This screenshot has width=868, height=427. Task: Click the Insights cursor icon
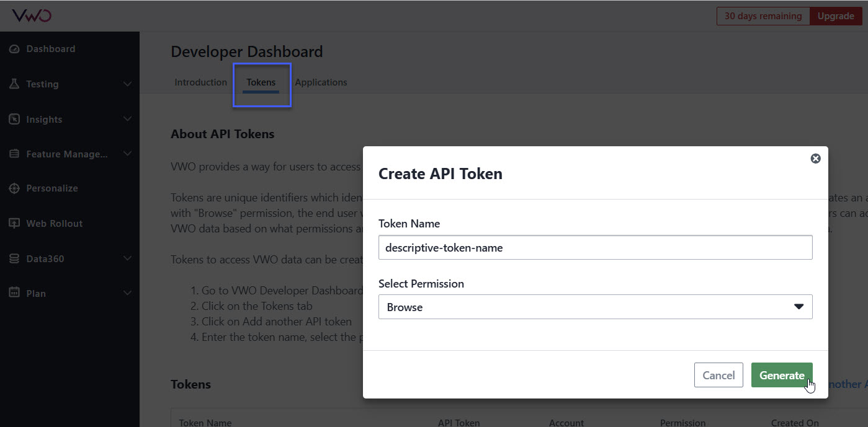(14, 119)
